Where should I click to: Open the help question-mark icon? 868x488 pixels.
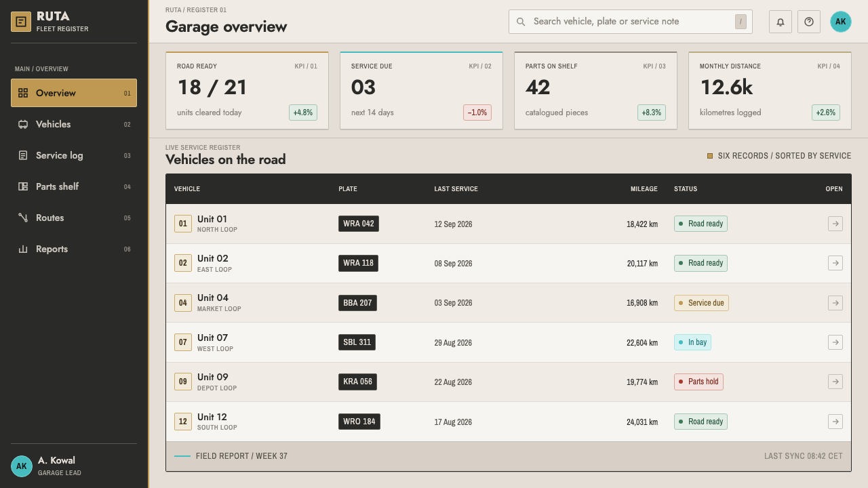coord(809,22)
